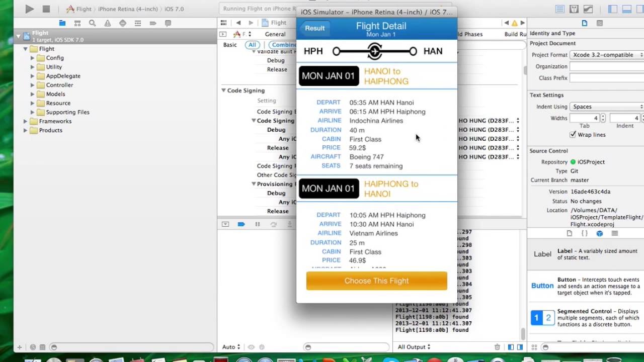Hide the debug area with the triangle button
644x362 pixels.
pyautogui.click(x=225, y=224)
